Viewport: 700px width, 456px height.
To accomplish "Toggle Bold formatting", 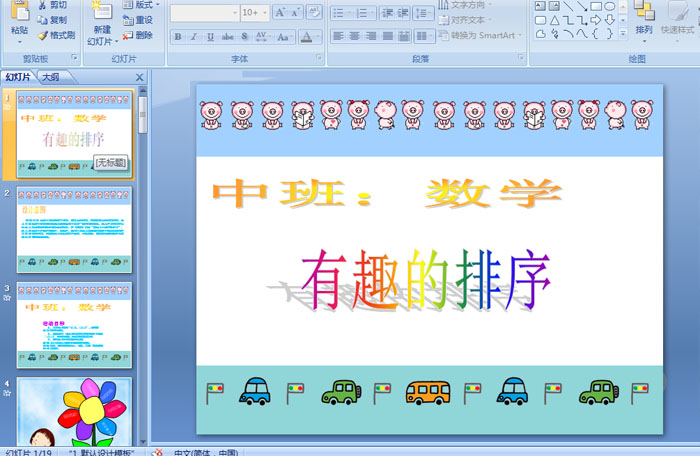I will [179, 37].
